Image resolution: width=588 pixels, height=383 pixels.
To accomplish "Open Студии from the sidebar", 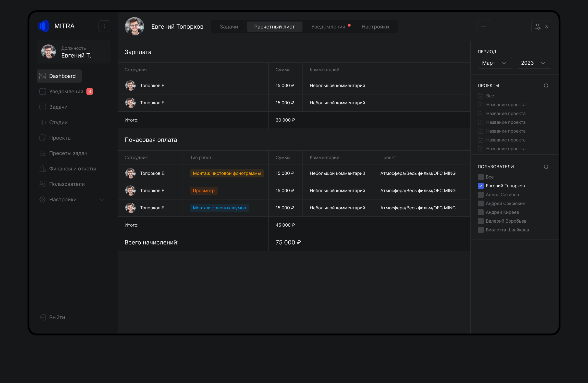I will 58,122.
